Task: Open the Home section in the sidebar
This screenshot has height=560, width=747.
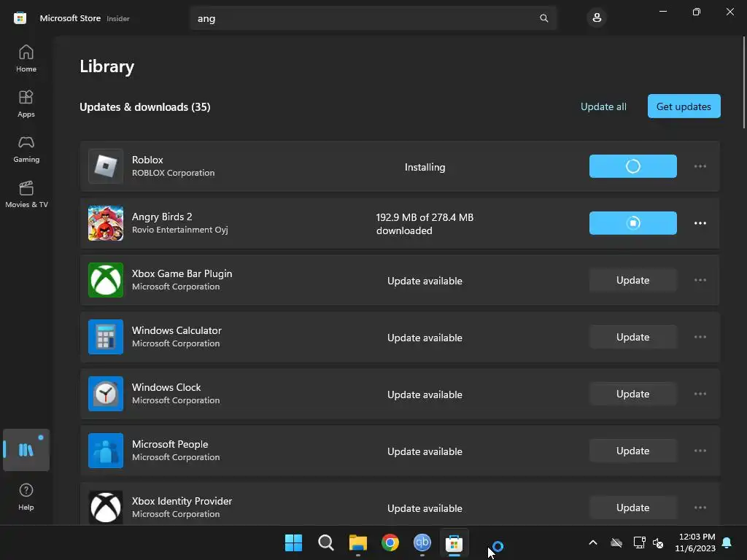Action: (x=26, y=58)
